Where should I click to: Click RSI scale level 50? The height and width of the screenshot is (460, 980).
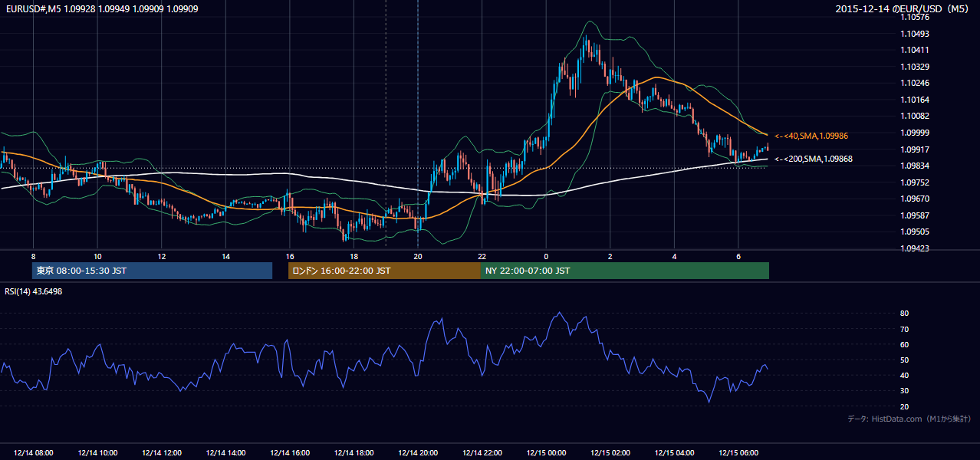coord(904,360)
